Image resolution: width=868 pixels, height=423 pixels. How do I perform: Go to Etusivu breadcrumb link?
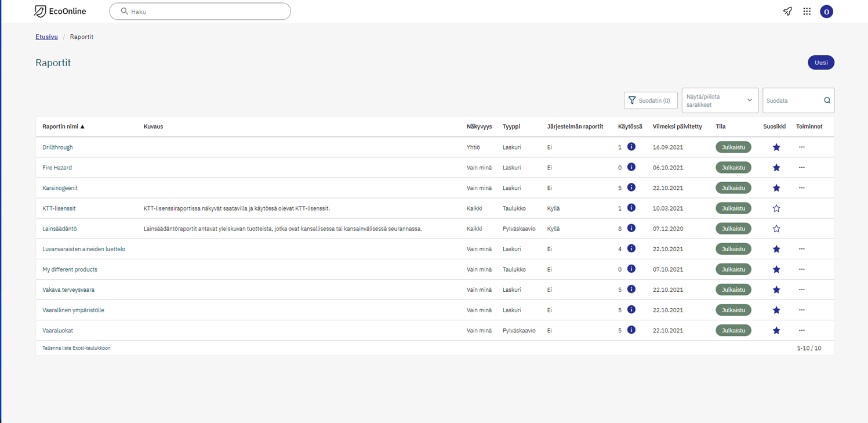tap(46, 37)
